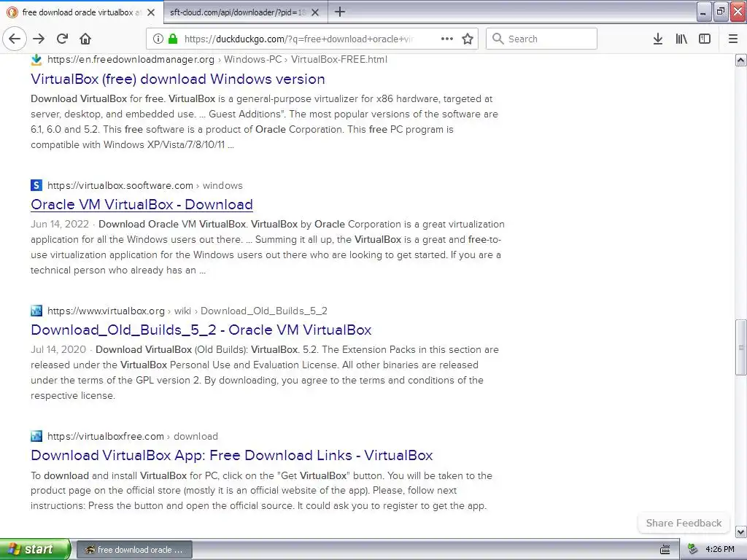Image resolution: width=747 pixels, height=560 pixels.
Task: Open the browser home page
Action: click(85, 39)
